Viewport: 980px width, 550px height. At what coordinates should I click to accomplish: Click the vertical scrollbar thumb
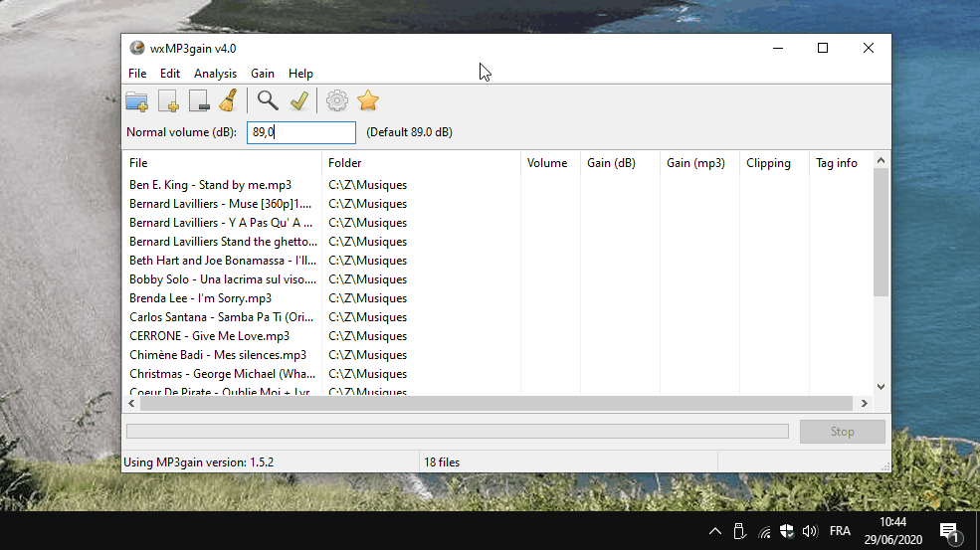(x=882, y=233)
